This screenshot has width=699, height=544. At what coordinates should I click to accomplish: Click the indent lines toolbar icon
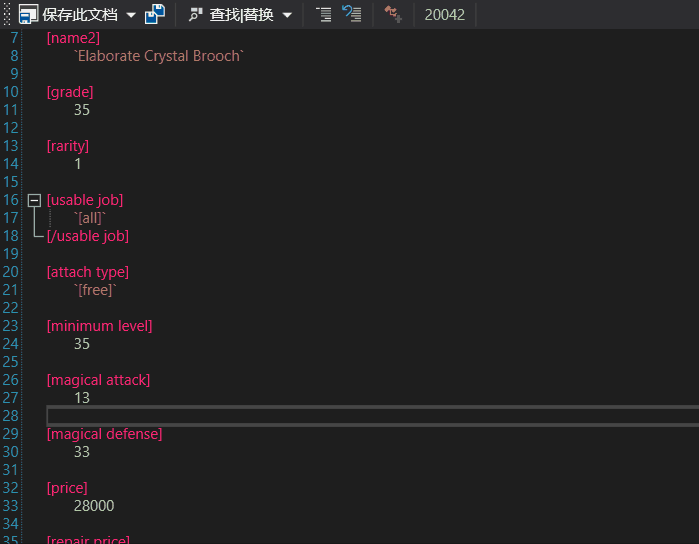click(x=324, y=14)
